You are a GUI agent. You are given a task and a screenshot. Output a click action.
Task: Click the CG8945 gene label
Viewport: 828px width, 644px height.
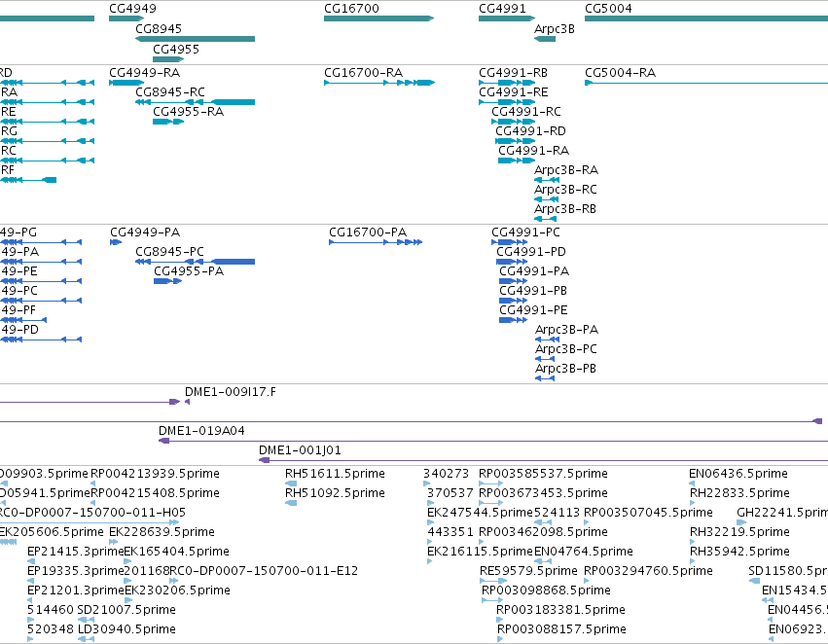tap(159, 29)
